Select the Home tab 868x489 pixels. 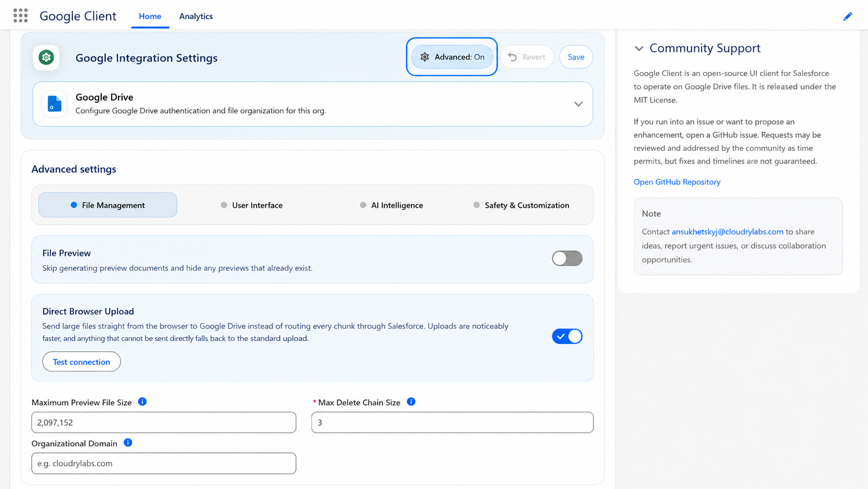coord(150,16)
